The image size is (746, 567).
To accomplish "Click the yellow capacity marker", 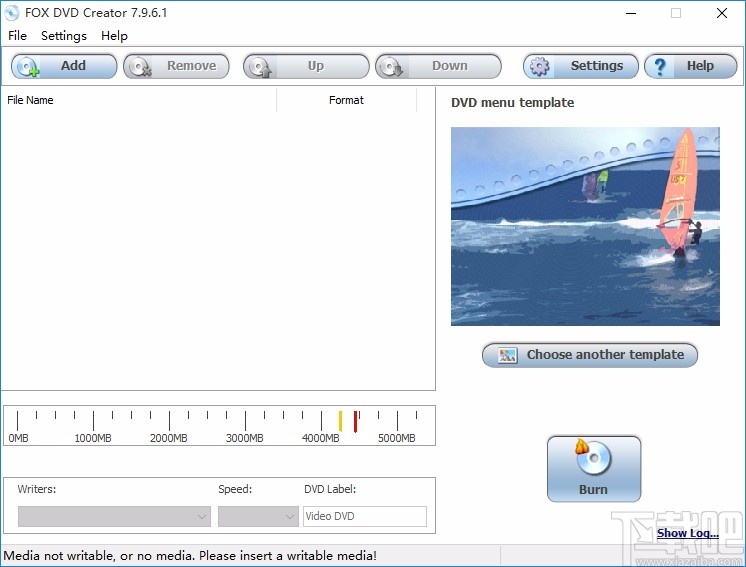I will tap(340, 421).
